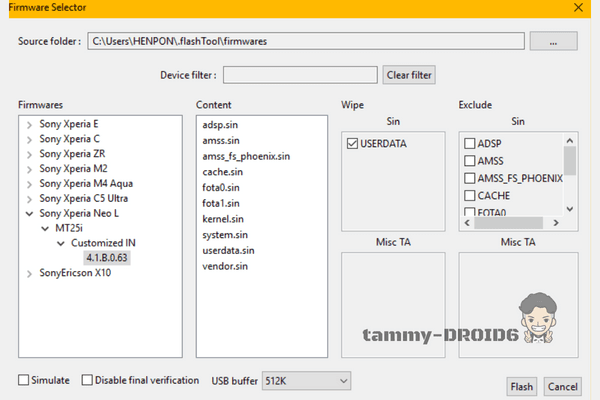Click the Exclude list horizontal scrollbar thumb
This screenshot has height=400, width=600.
tap(508, 223)
